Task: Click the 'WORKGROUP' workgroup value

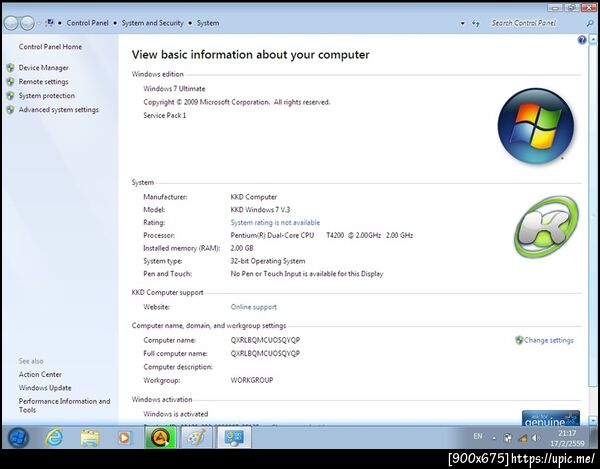Action: click(252, 380)
